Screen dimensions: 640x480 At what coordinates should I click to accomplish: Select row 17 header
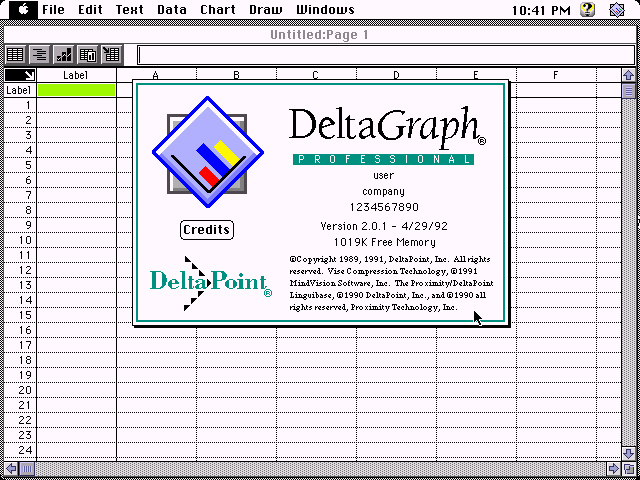[x=20, y=345]
